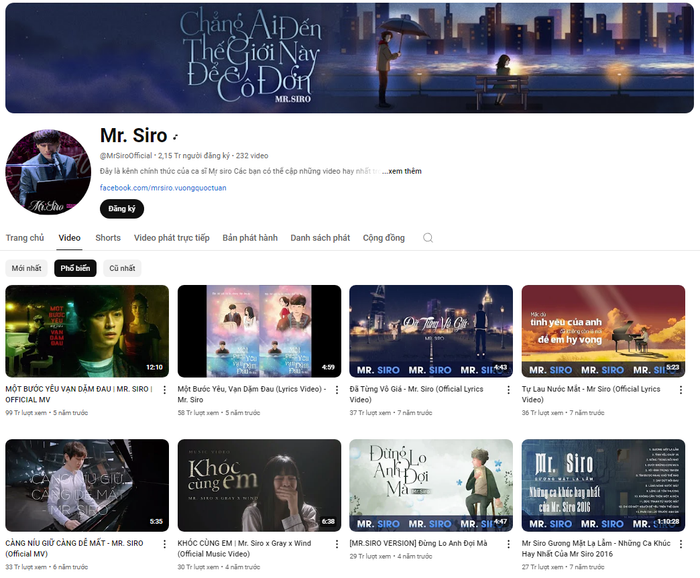700x578 pixels.
Task: Open options menu for Đã Từng Vô Giá video
Action: point(508,390)
